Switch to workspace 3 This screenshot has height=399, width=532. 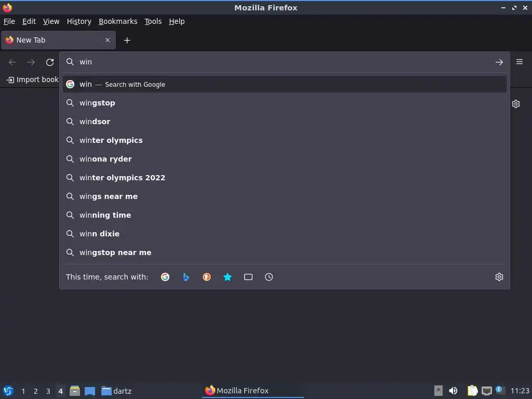click(48, 391)
